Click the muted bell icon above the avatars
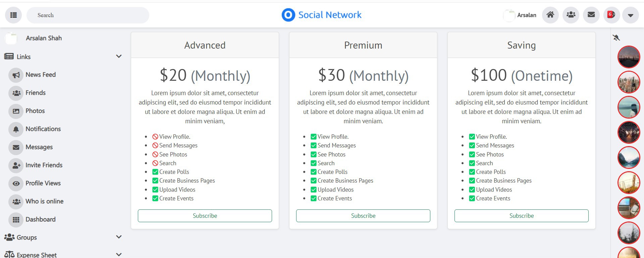Image resolution: width=644 pixels, height=258 pixels. pos(616,38)
